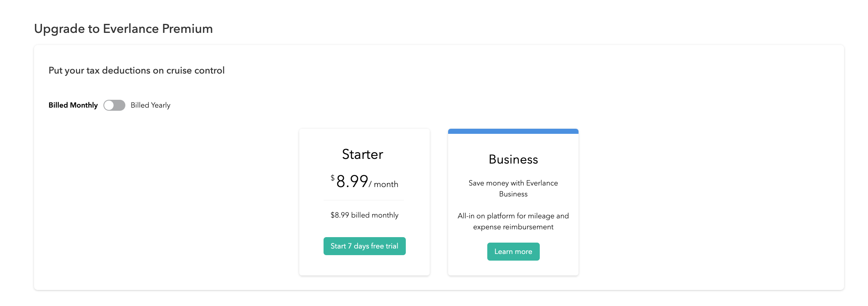This screenshot has width=868, height=306.
Task: Select the Billed Yearly label
Action: click(150, 105)
